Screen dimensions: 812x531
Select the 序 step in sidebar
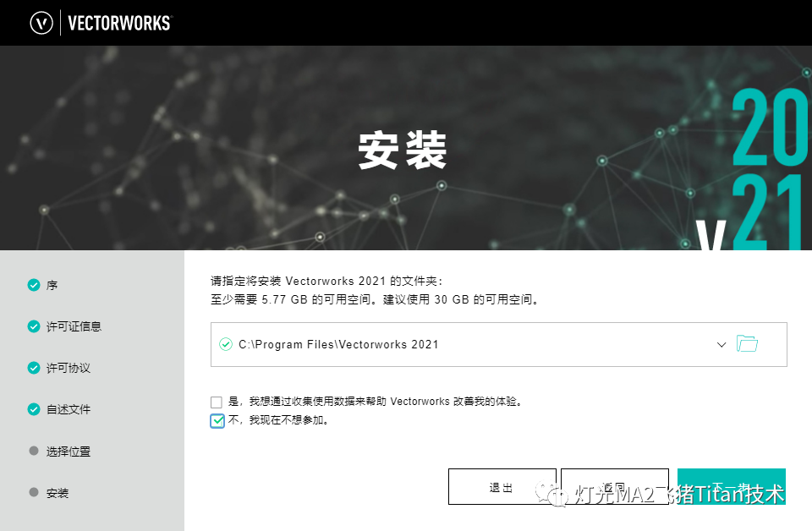52,285
